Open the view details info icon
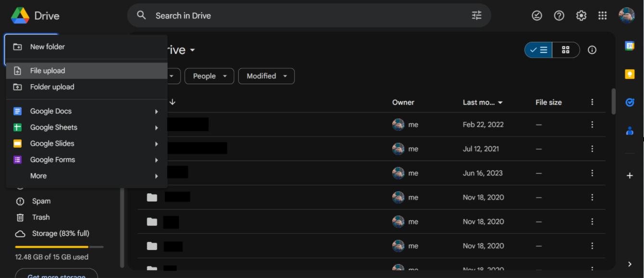Image resolution: width=644 pixels, height=278 pixels. pos(592,50)
